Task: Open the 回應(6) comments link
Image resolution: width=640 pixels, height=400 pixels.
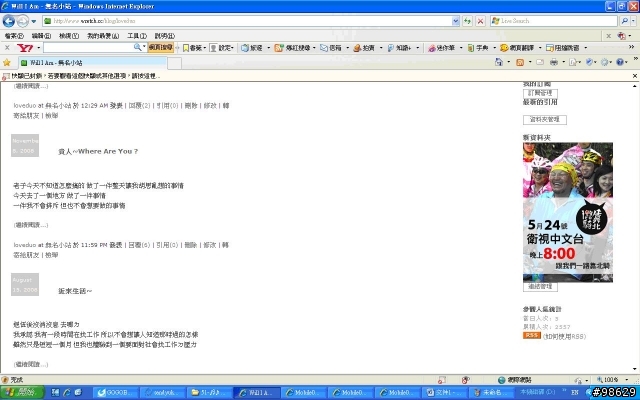Action: (x=139, y=245)
